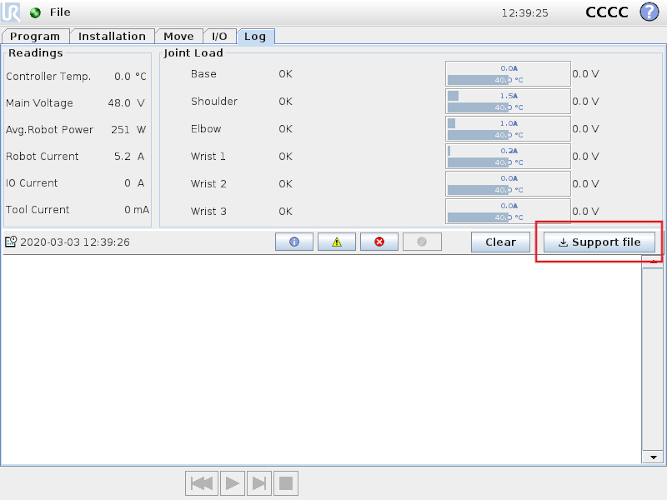Click the log timestamp icon
This screenshot has height=500, width=667.
(x=11, y=242)
